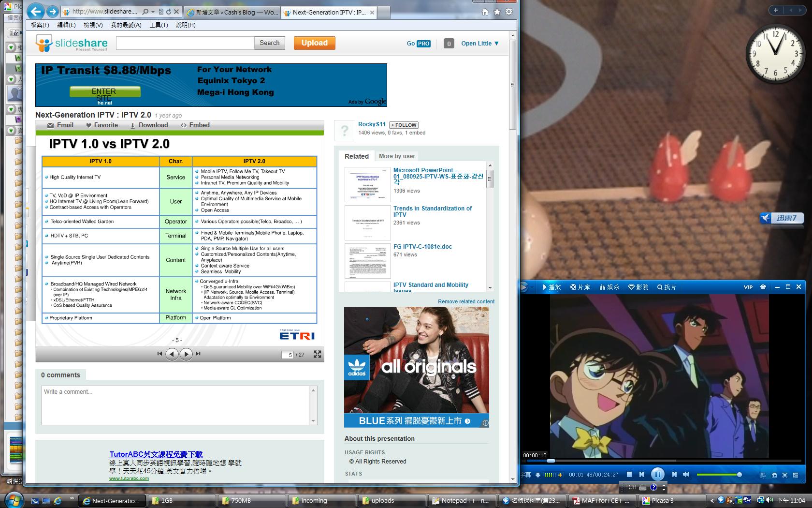This screenshot has width=812, height=508.
Task: Open slide fullscreen view icon
Action: pos(317,354)
